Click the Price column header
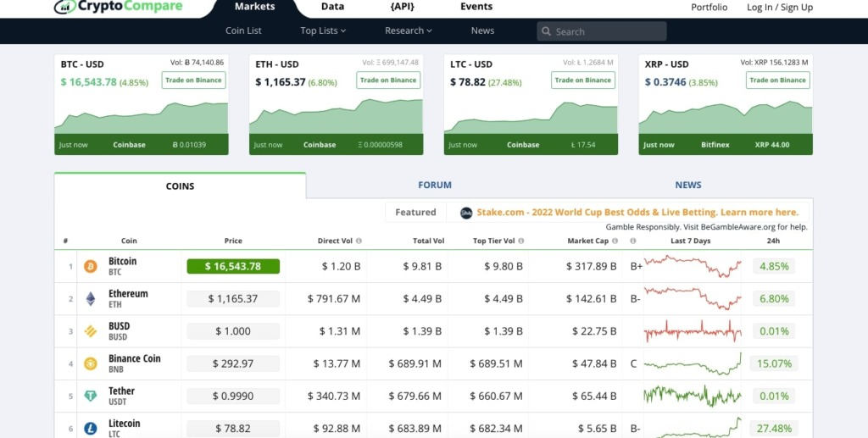Screen dimensions: 868x438 click(233, 241)
